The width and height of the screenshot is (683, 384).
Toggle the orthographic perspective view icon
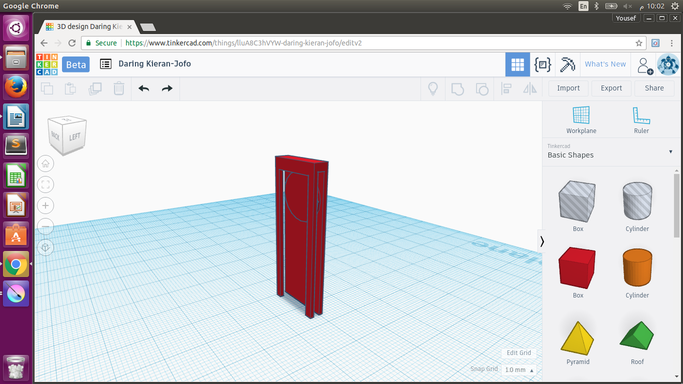point(45,247)
